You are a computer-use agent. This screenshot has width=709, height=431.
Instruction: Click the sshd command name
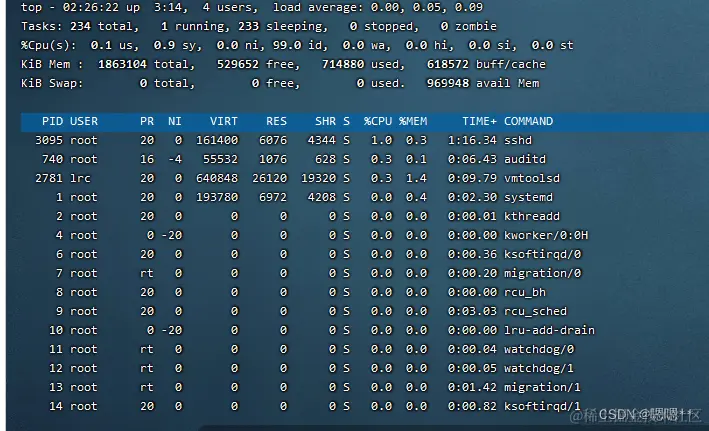[x=518, y=140]
